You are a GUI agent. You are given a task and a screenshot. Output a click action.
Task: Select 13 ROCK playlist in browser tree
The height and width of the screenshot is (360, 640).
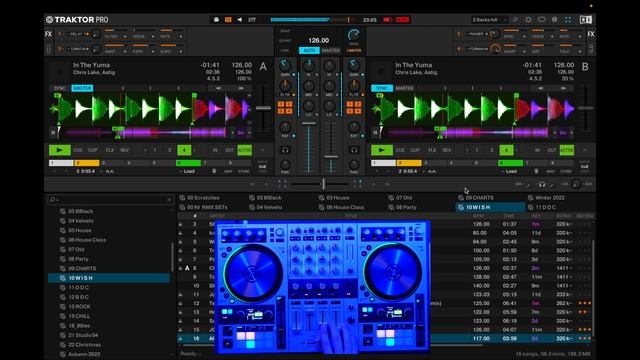click(x=80, y=307)
